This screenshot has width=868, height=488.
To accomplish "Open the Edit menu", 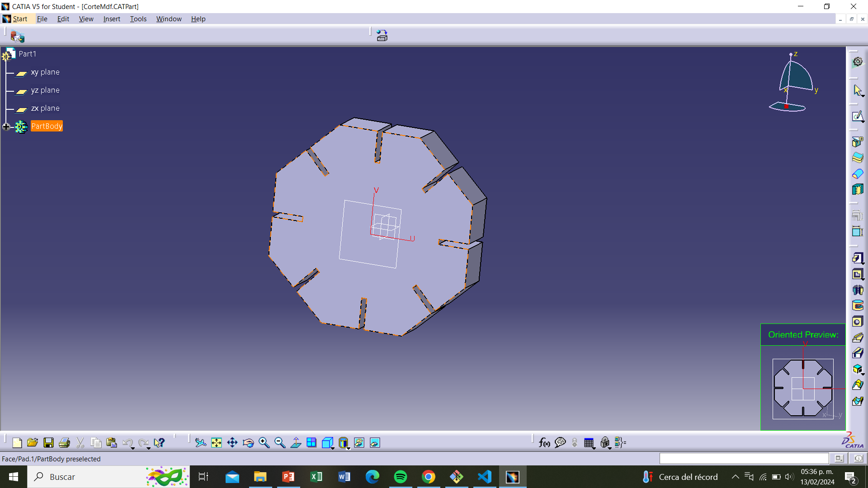I will pos(63,19).
